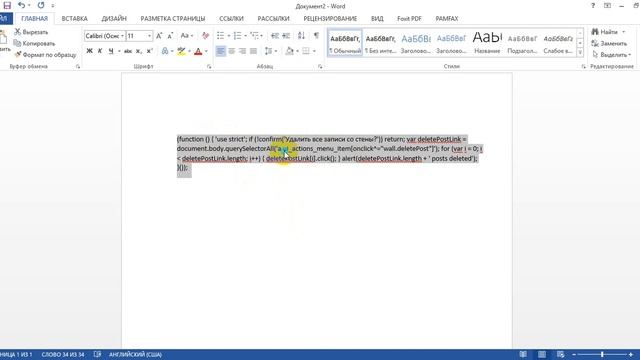Open the highlight color dropdown arrow
Viewport: 640px width, 360px height.
tap(189, 51)
